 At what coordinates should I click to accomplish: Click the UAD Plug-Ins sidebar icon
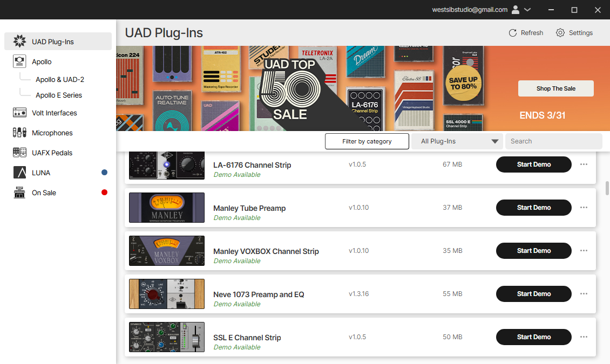point(19,41)
